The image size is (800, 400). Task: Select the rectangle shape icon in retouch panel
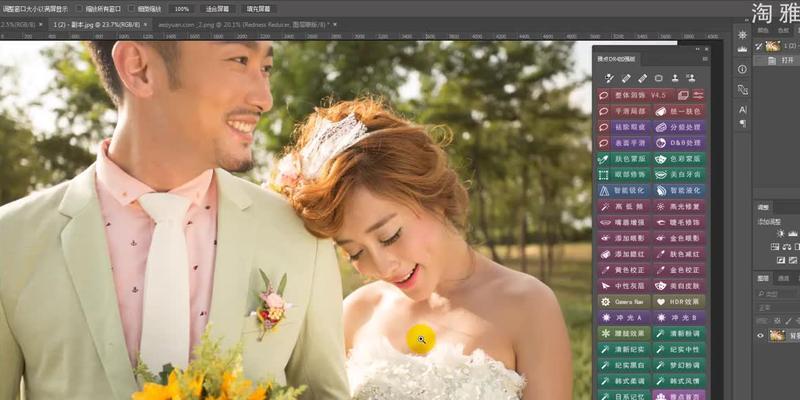(659, 78)
